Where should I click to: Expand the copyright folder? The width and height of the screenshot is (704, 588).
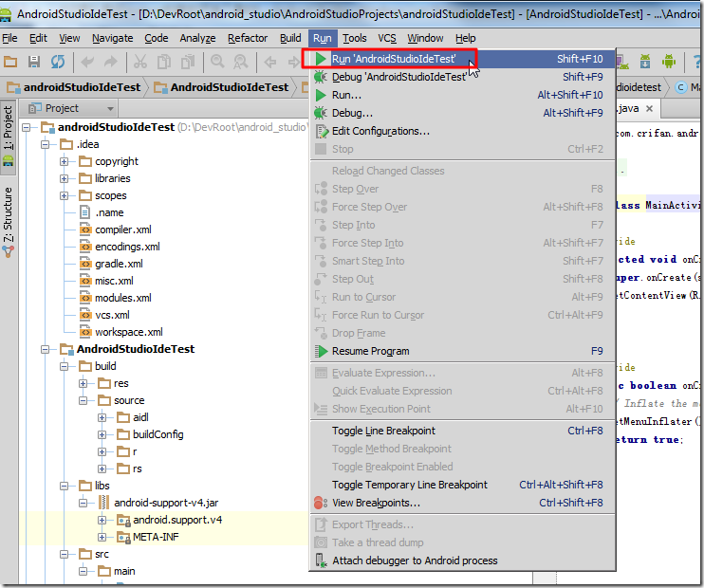coord(65,161)
